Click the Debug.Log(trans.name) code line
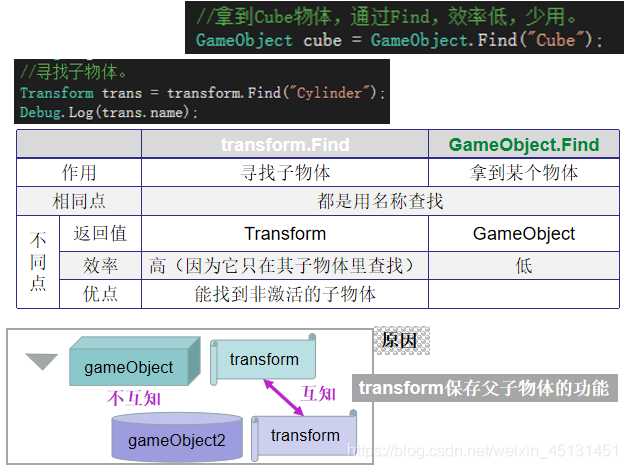The height and width of the screenshot is (469, 627). (x=109, y=112)
